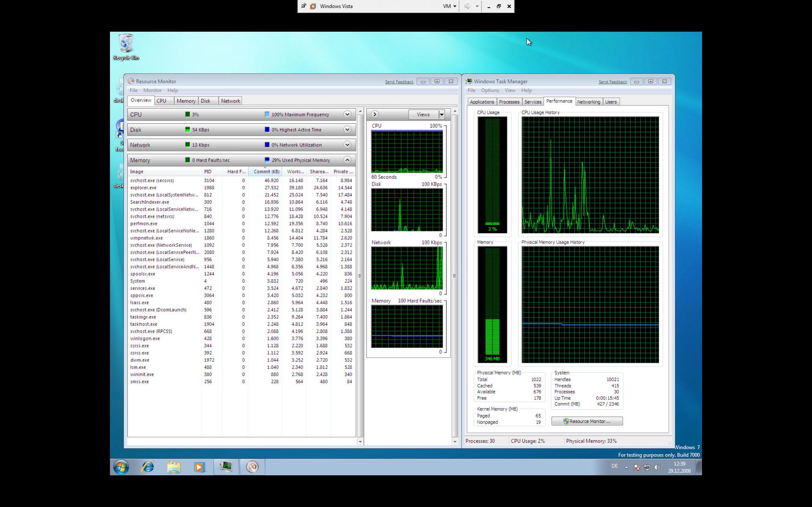Open the VM dropdown menu in top toolbar
This screenshot has height=507, width=812.
[449, 6]
